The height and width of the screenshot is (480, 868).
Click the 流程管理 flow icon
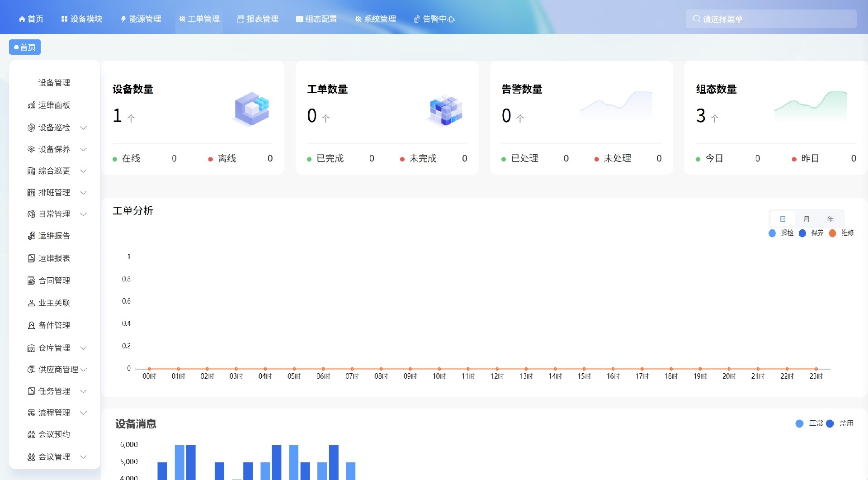coord(31,413)
